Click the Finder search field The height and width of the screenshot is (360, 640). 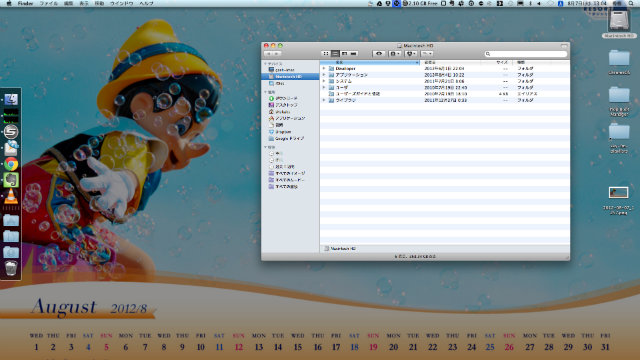point(526,53)
